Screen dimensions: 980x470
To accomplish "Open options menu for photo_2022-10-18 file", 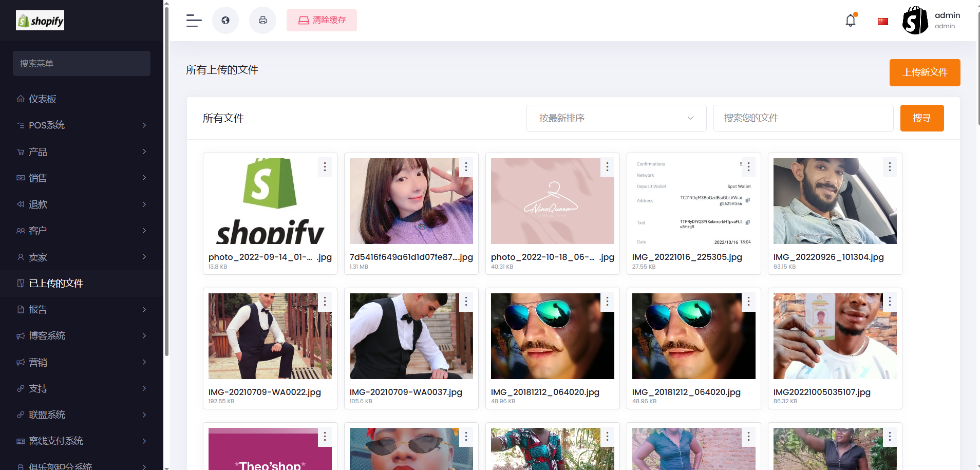I will click(x=607, y=167).
